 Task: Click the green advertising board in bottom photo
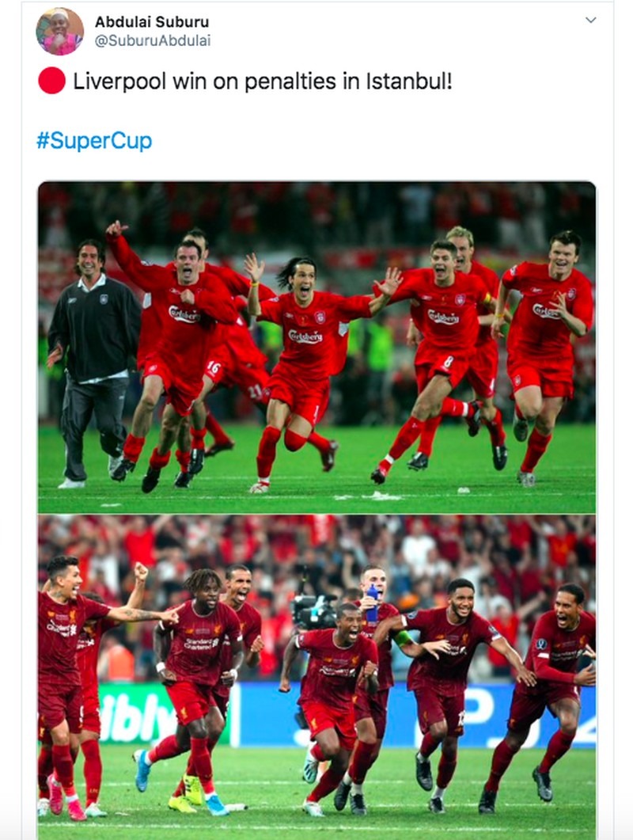[137, 713]
